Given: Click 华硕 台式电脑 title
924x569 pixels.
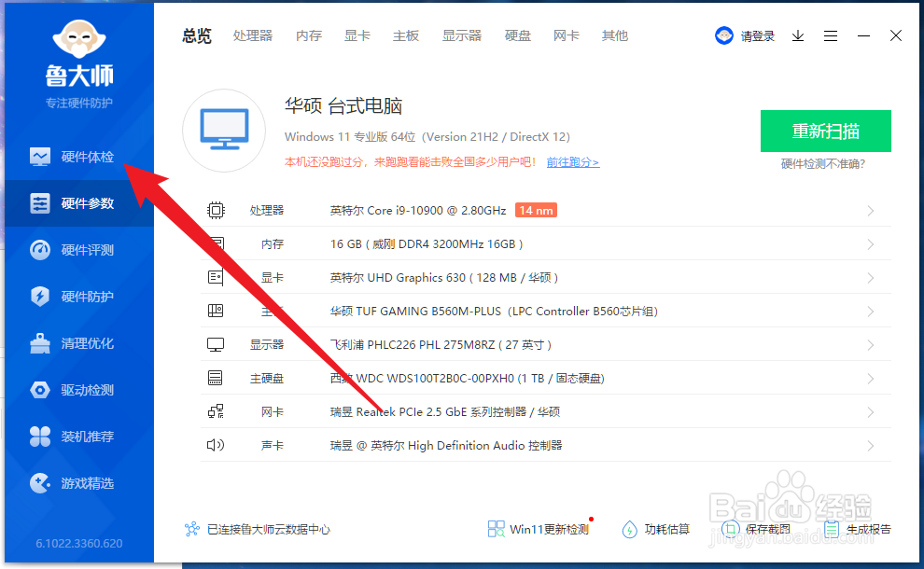Looking at the screenshot, I should point(343,106).
